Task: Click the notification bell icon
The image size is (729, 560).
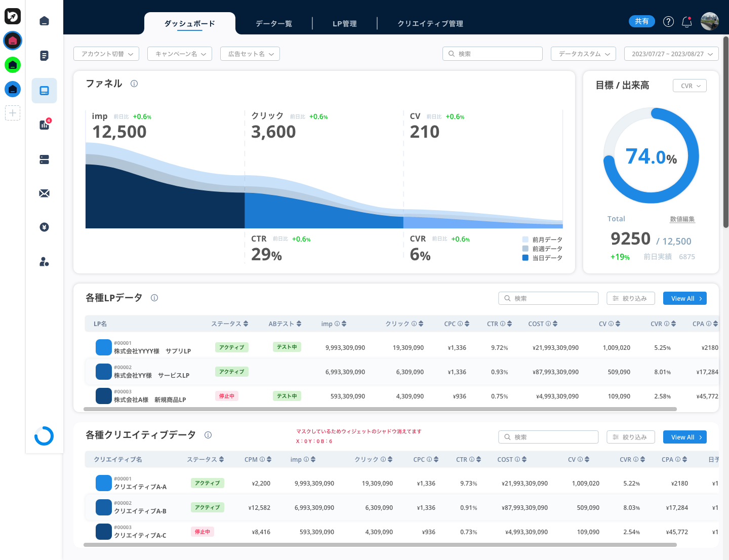Action: [686, 22]
